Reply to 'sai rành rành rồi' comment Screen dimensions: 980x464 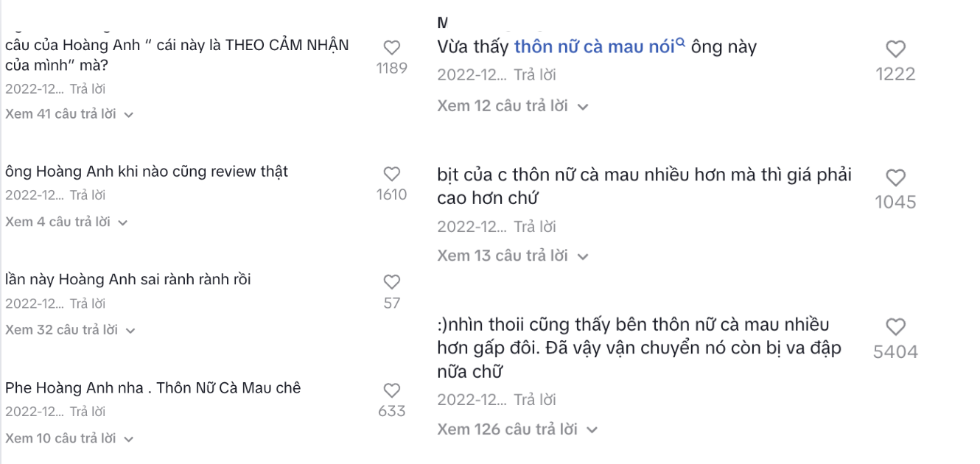tap(88, 303)
